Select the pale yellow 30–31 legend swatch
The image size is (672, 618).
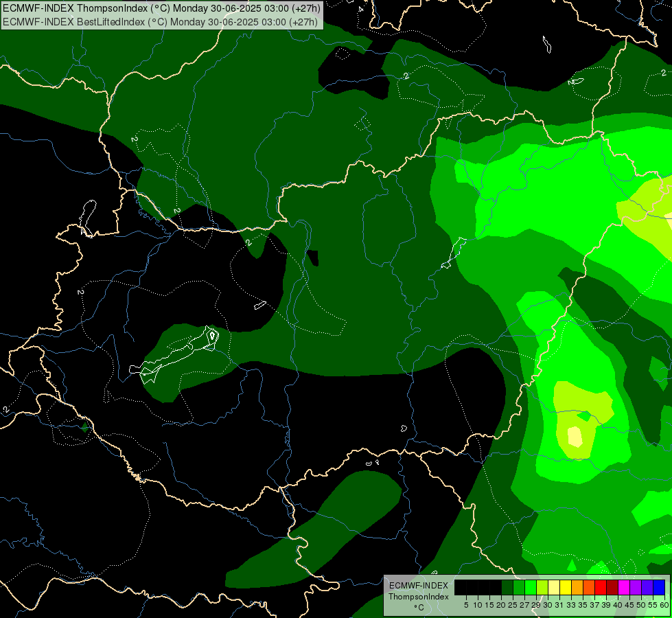[x=554, y=587]
